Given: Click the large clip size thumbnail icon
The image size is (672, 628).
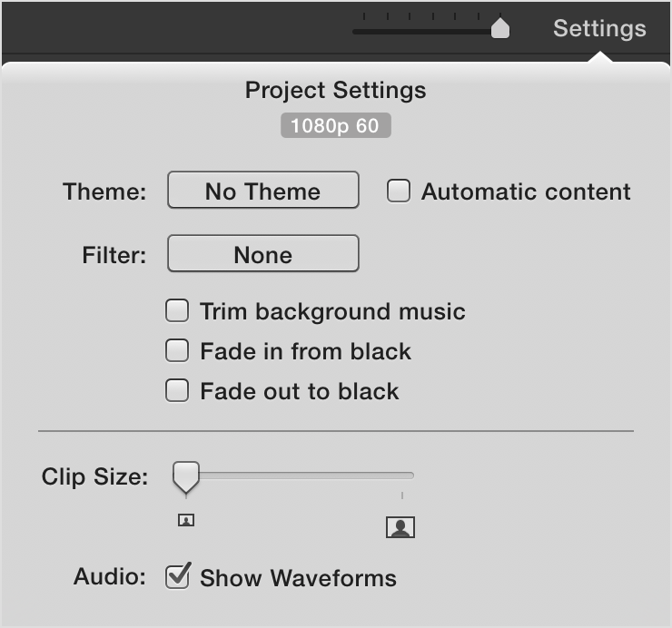Looking at the screenshot, I should pyautogui.click(x=400, y=526).
